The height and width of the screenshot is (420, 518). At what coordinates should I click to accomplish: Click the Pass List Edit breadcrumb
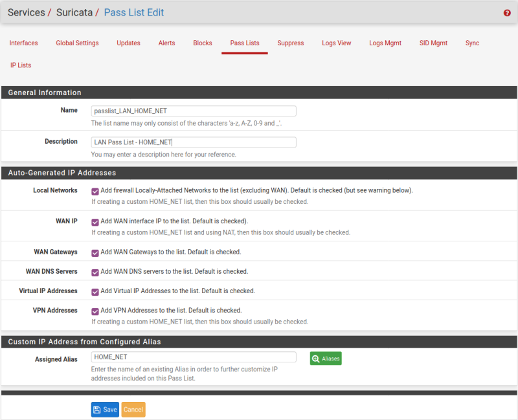[x=134, y=12]
